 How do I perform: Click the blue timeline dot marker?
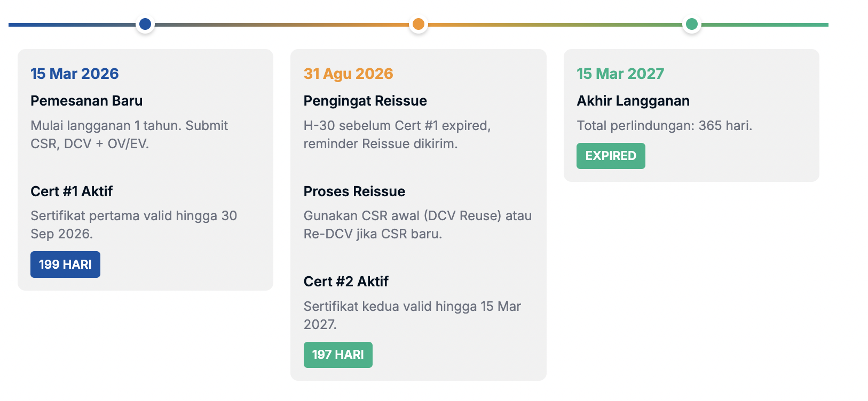click(145, 24)
